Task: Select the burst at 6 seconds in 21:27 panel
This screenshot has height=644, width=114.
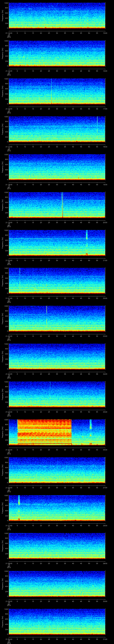Action: pos(19,500)
